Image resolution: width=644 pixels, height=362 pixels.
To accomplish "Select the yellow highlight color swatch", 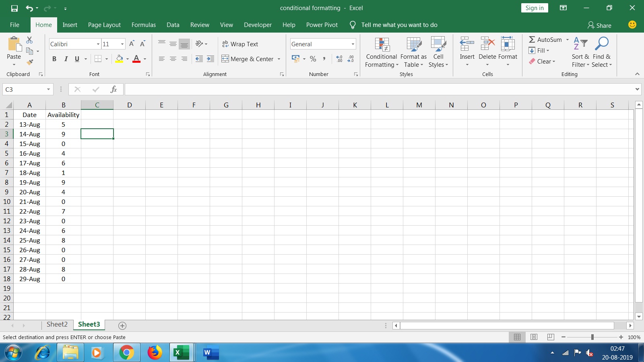I will tap(120, 62).
